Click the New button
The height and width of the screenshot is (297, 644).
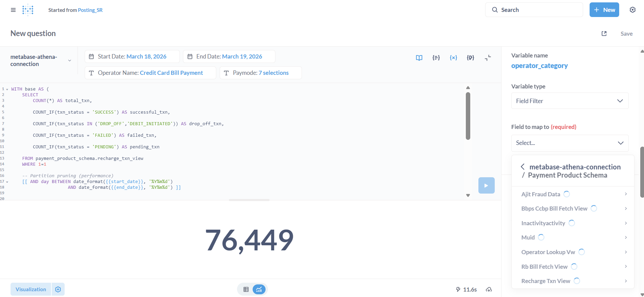[604, 10]
